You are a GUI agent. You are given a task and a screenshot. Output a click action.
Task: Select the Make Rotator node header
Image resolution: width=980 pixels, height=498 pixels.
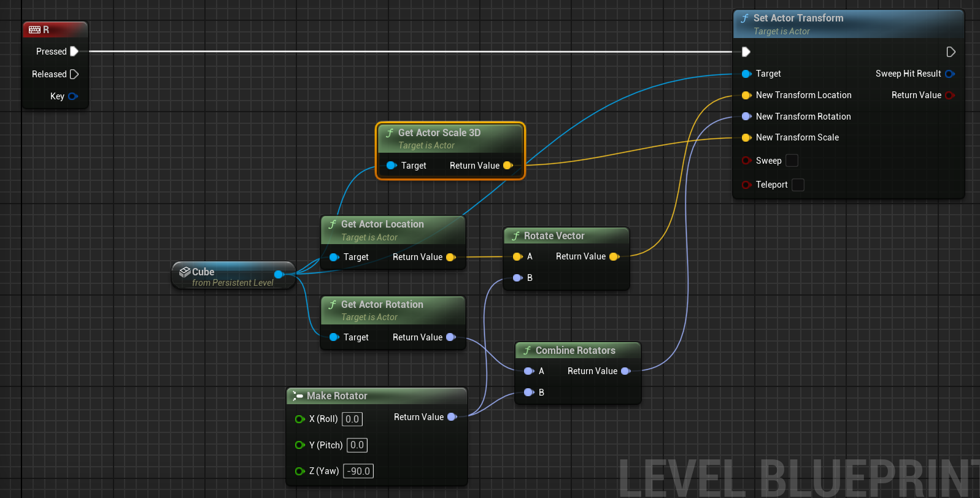click(377, 396)
